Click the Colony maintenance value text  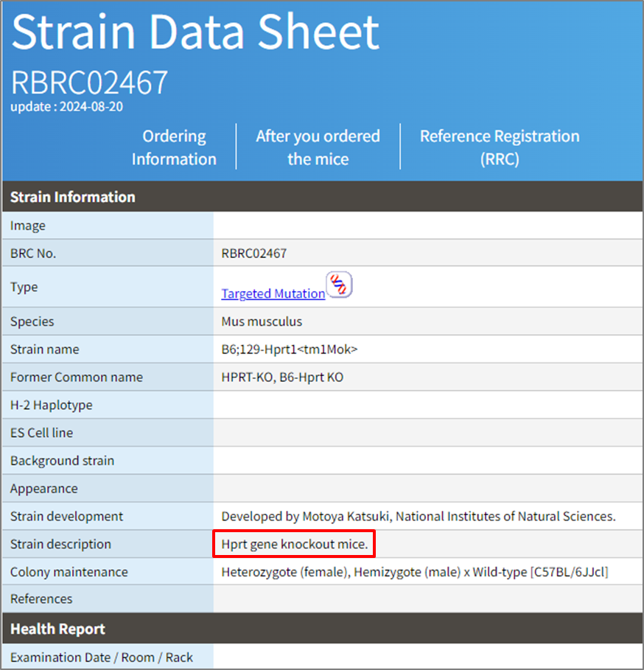tap(414, 572)
